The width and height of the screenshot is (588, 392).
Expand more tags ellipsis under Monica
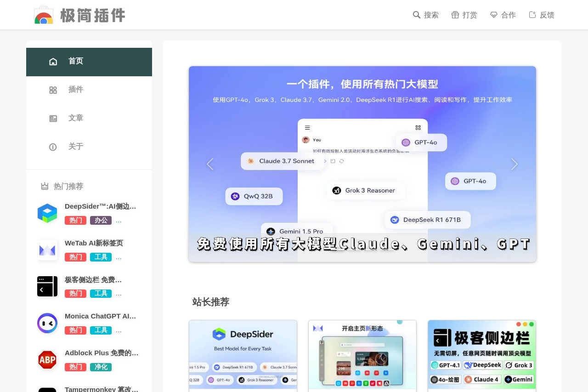(x=119, y=330)
